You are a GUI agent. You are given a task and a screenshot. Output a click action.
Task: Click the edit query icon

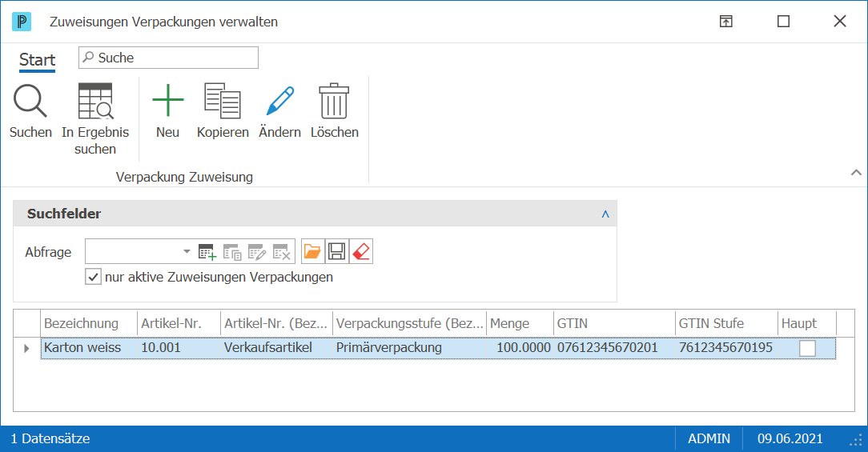coord(257,252)
